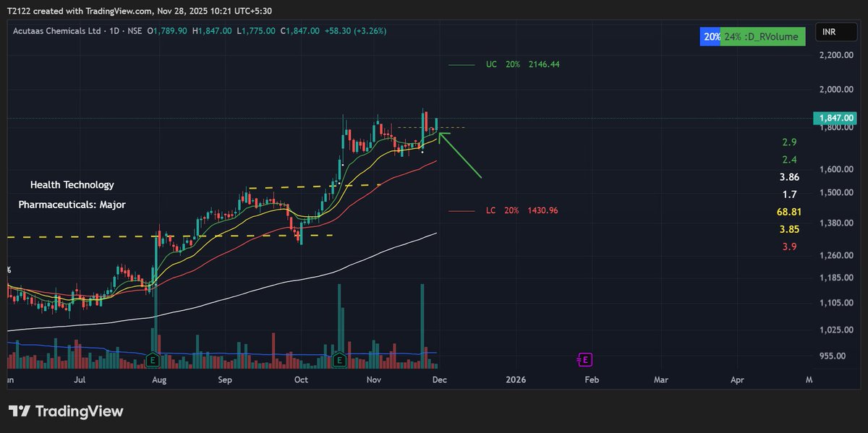Click the Oct label on time axis
Viewport: 868px width, 433px height.
point(301,380)
